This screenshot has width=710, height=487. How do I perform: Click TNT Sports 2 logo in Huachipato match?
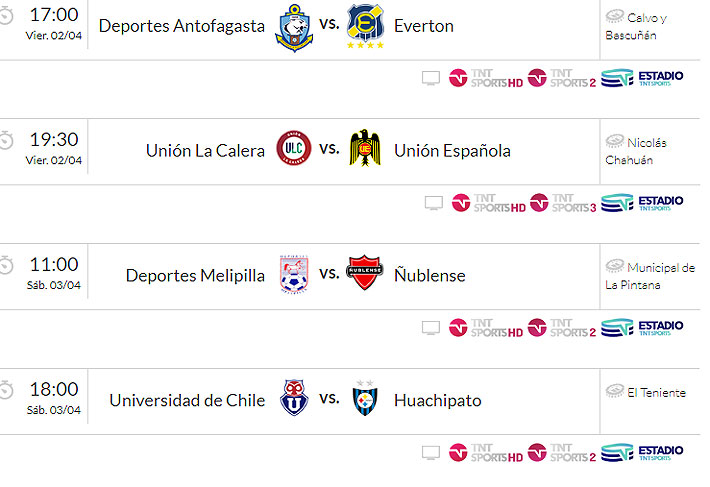tap(563, 452)
